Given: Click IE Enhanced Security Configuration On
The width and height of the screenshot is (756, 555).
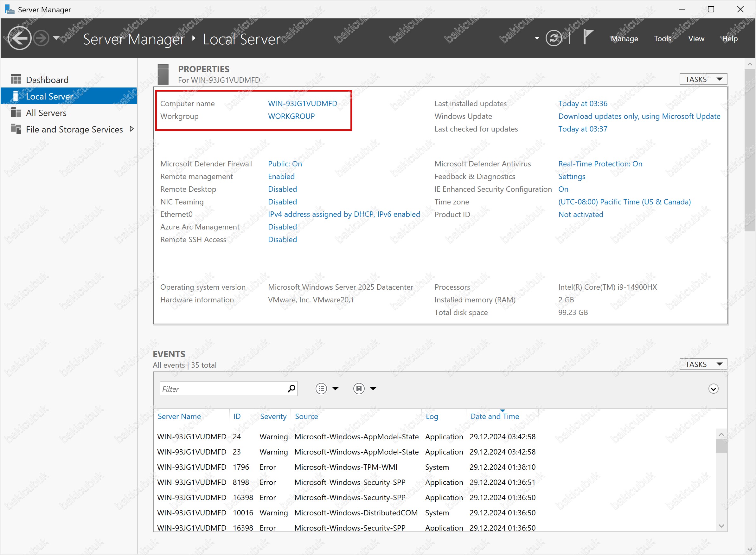Looking at the screenshot, I should click(563, 189).
